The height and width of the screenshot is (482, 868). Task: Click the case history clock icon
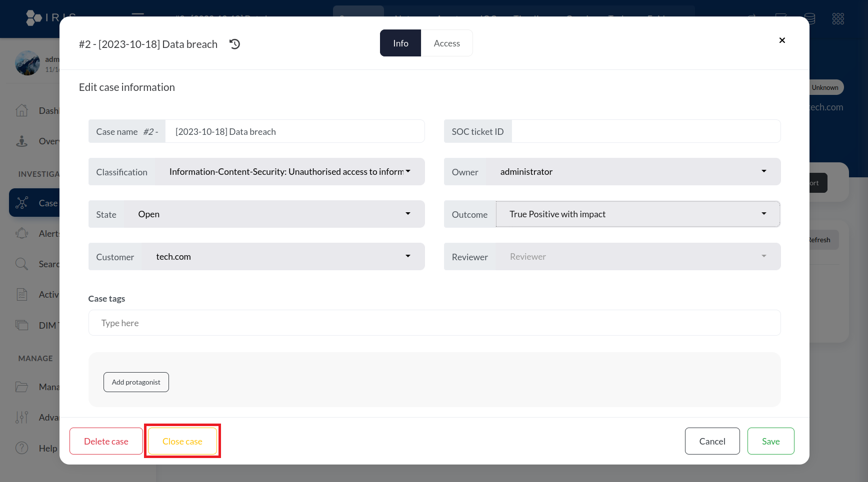(234, 44)
